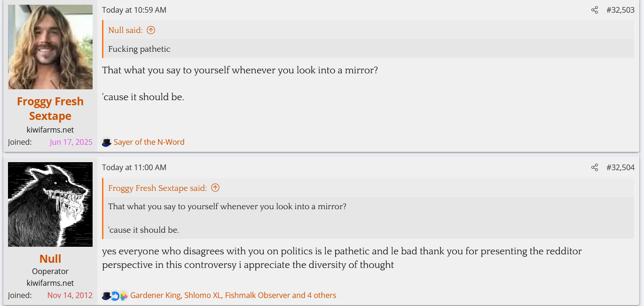The width and height of the screenshot is (644, 306).
Task: Click top hat reaction icon on first post
Action: coord(107,142)
